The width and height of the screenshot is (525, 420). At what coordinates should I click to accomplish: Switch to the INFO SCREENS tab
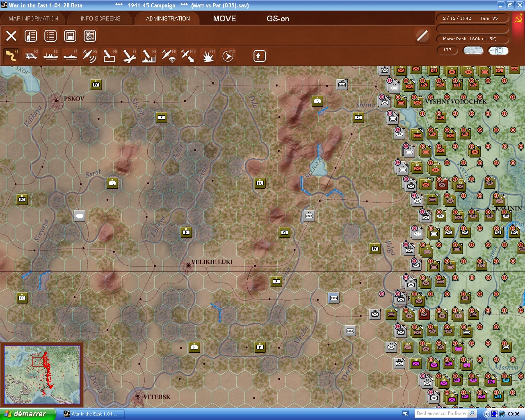coord(100,18)
